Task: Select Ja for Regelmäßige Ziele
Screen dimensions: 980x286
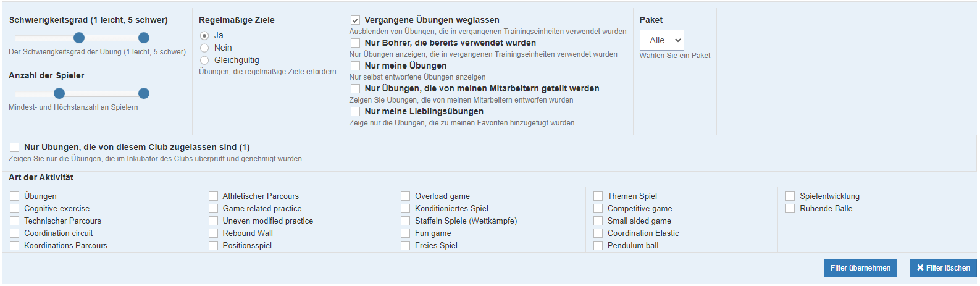Action: point(204,36)
